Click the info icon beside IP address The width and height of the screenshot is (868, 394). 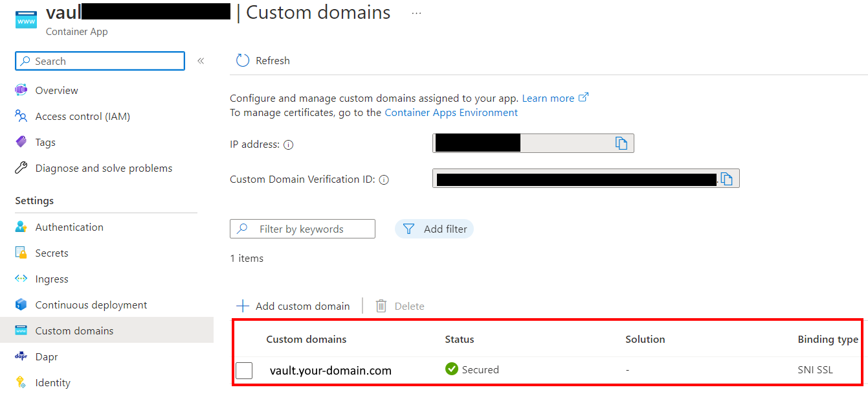click(x=289, y=145)
